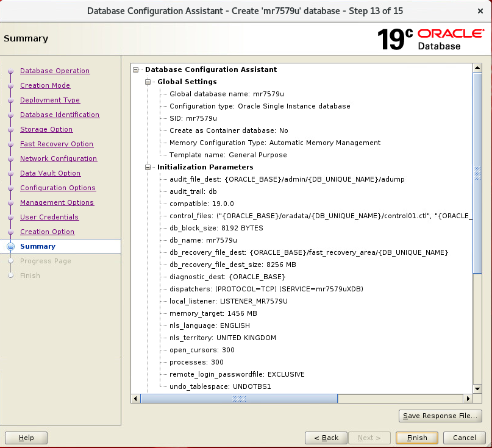Select 'diagnostic_dest: {ORACLE_BASE}' row
This screenshot has width=492, height=448.
pos(227,277)
